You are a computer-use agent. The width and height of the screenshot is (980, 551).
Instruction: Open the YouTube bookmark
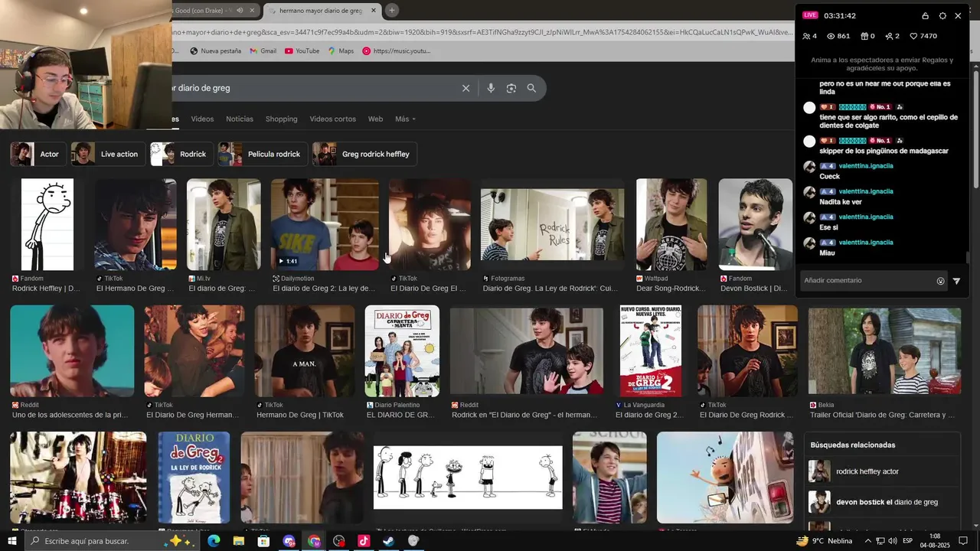pos(302,51)
